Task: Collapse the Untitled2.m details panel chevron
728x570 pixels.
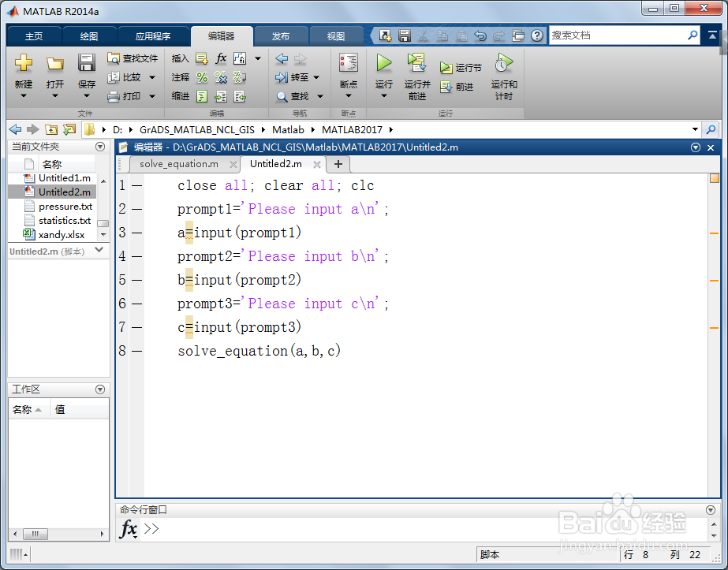Action: click(x=99, y=250)
